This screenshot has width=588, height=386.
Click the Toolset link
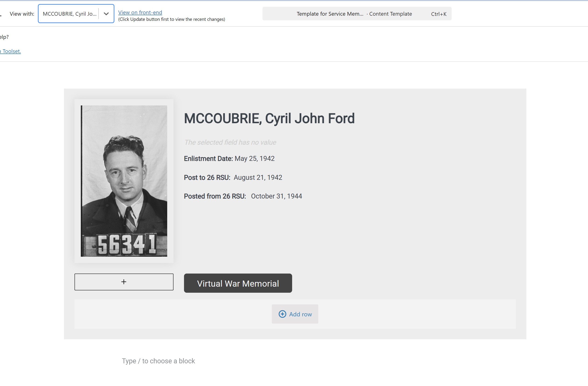click(11, 51)
